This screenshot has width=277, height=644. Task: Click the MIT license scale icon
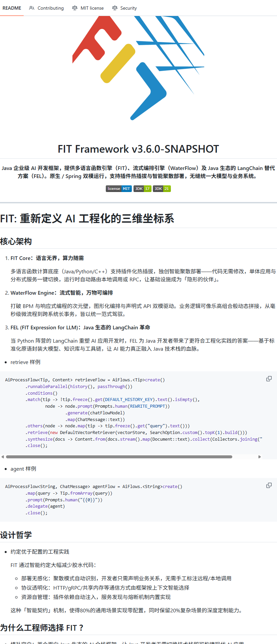75,8
